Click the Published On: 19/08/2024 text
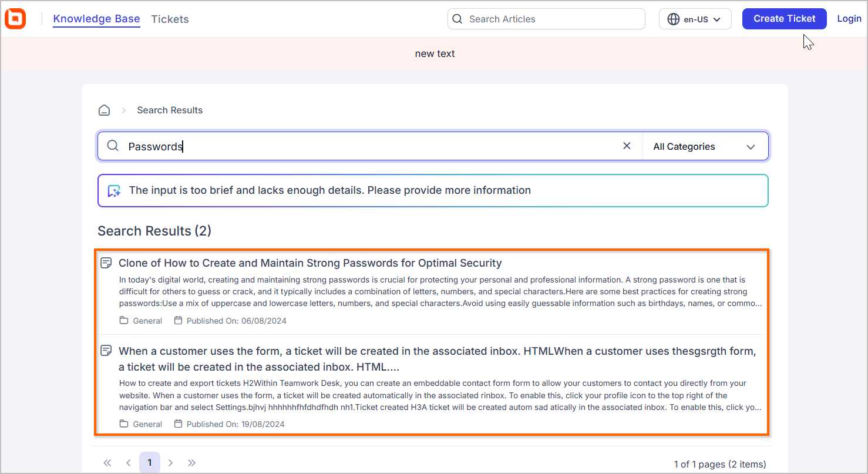The height and width of the screenshot is (474, 868). click(x=235, y=424)
